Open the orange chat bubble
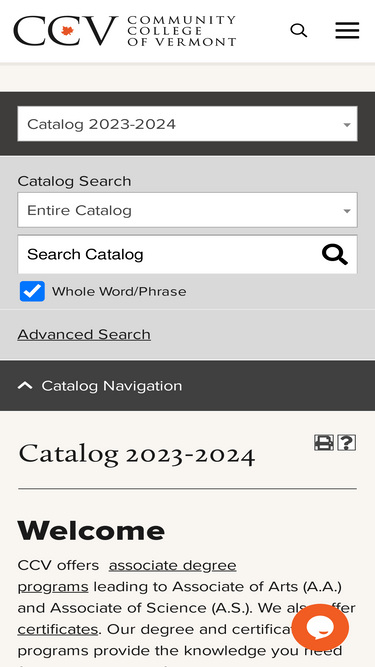This screenshot has height=667, width=375. [x=320, y=627]
